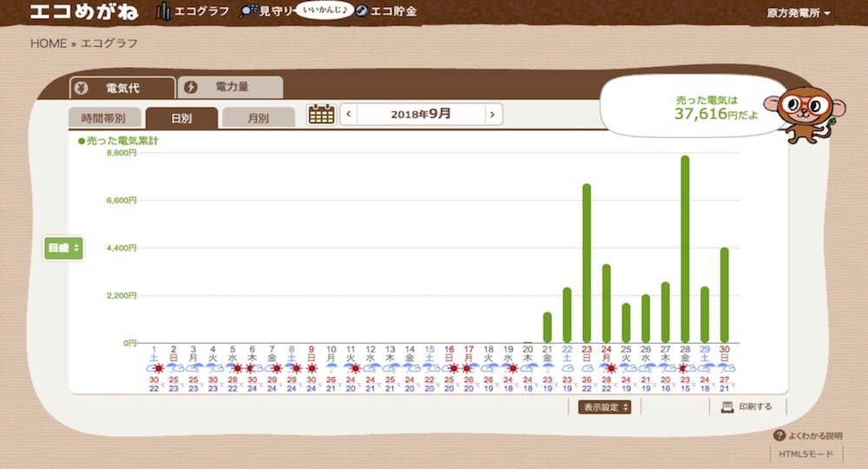Viewport: 868px width, 469px height.
Task: Go to the next month arrow
Action: [492, 114]
